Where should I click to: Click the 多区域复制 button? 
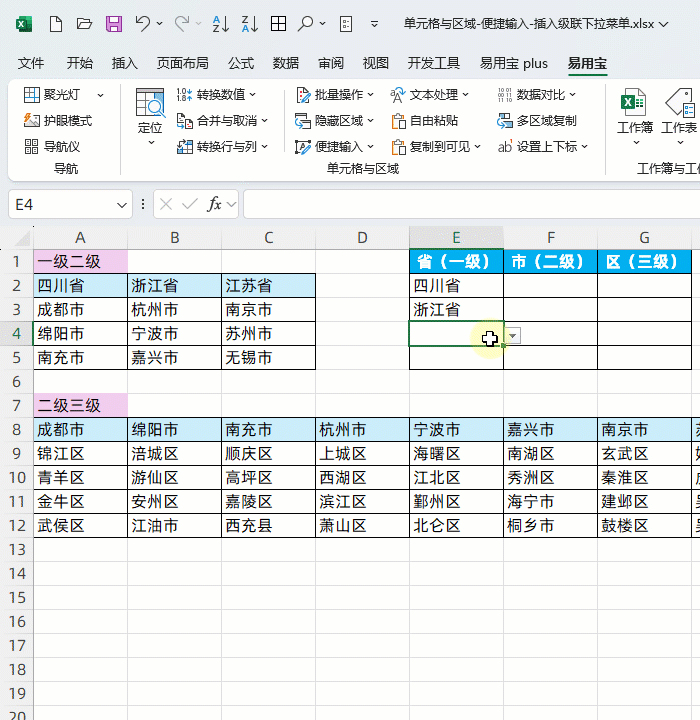pos(536,121)
